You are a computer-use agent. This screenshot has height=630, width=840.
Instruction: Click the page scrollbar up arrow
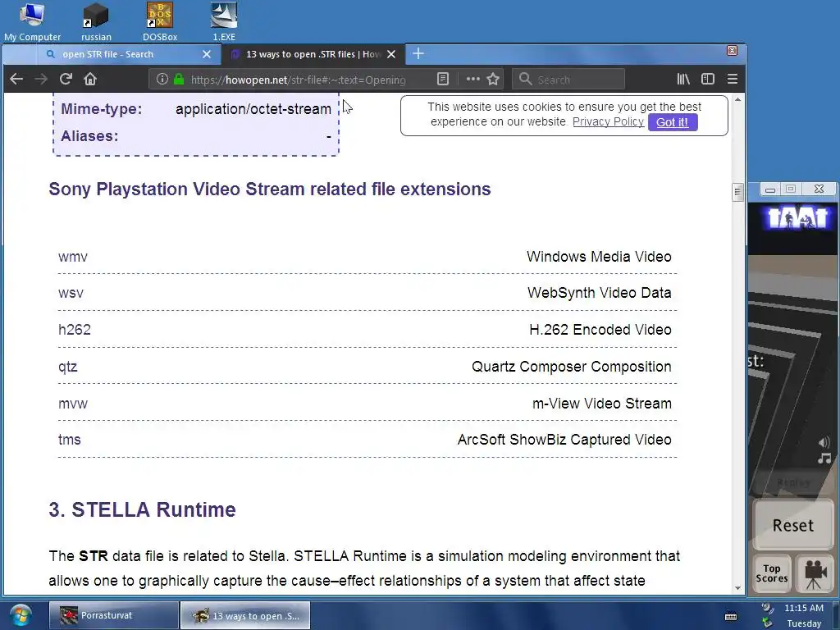click(737, 99)
